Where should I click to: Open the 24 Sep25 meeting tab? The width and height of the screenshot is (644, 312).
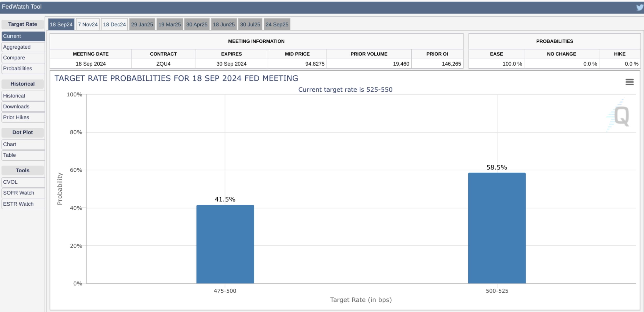point(277,24)
